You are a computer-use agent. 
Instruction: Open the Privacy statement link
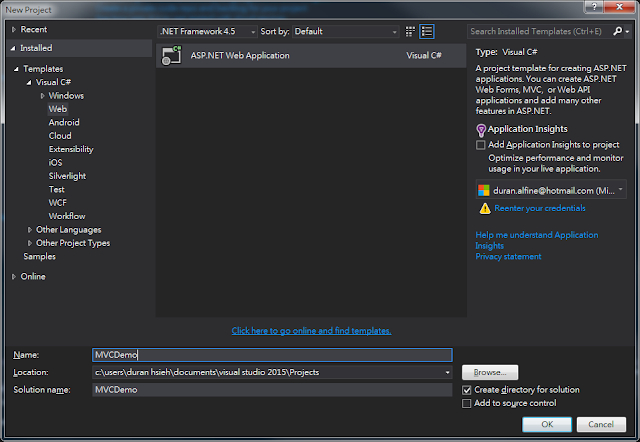pos(508,257)
